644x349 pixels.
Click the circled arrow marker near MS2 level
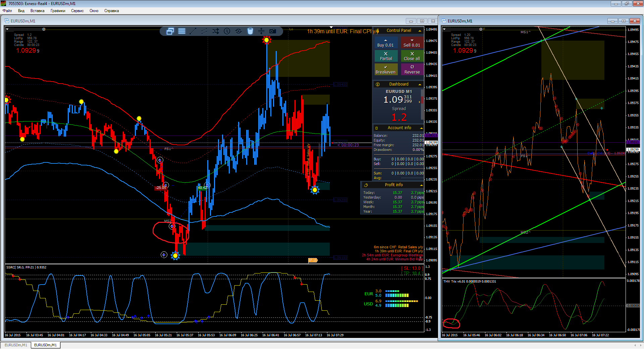tap(172, 226)
